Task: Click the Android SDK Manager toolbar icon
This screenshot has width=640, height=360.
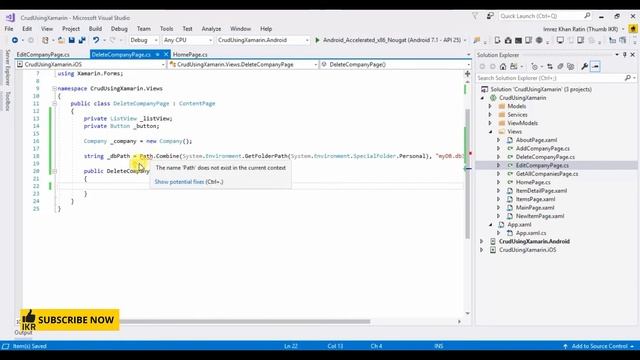Action: coord(508,40)
